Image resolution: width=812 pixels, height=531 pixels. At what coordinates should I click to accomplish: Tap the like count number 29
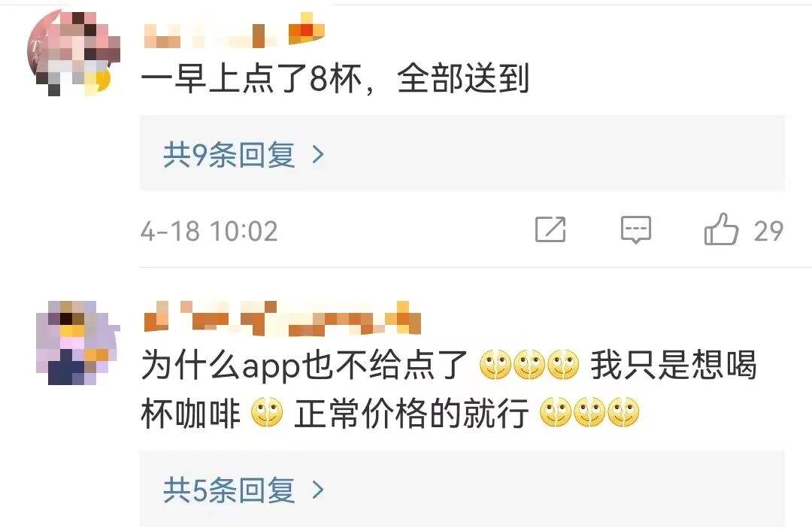pos(768,231)
